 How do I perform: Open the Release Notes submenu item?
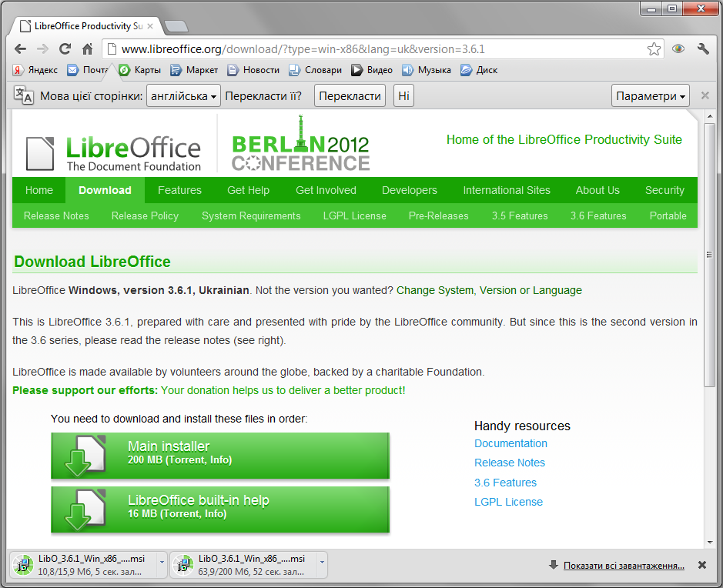coord(56,215)
